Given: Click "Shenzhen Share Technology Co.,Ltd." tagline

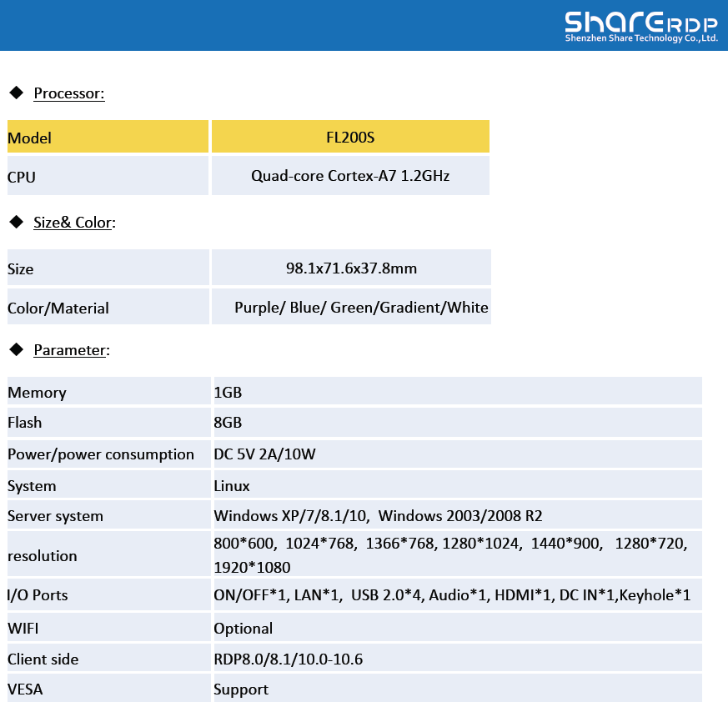Looking at the screenshot, I should 641,38.
